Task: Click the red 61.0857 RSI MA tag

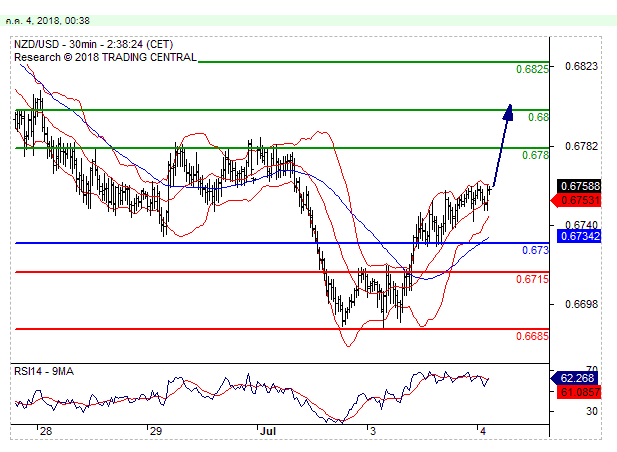Action: [578, 392]
